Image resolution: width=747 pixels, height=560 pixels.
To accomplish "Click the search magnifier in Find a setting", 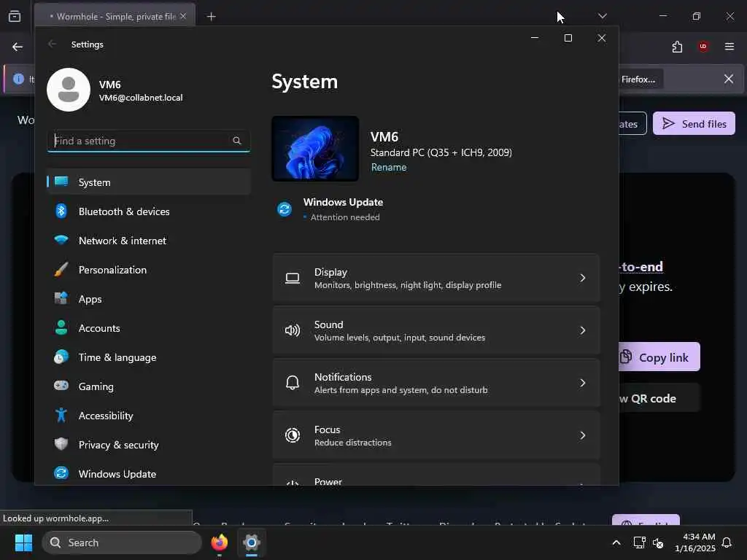I will (237, 141).
